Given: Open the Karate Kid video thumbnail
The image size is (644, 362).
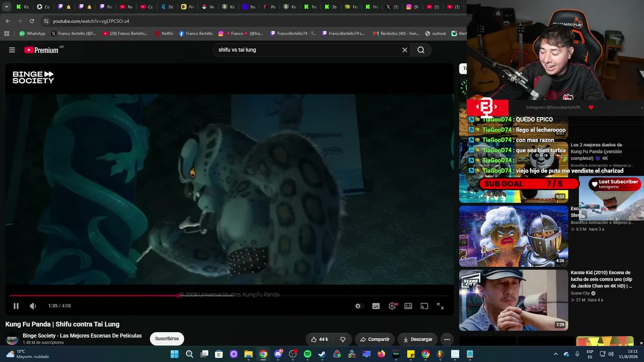Looking at the screenshot, I should [514, 300].
